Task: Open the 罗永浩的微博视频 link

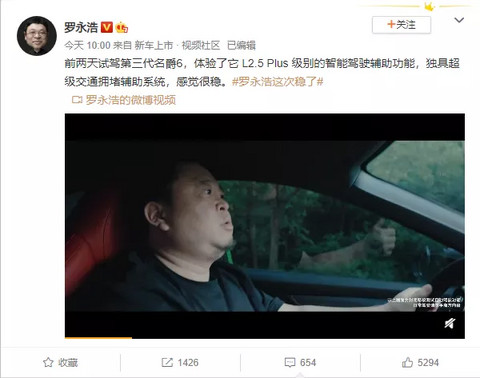Action: 131,100
